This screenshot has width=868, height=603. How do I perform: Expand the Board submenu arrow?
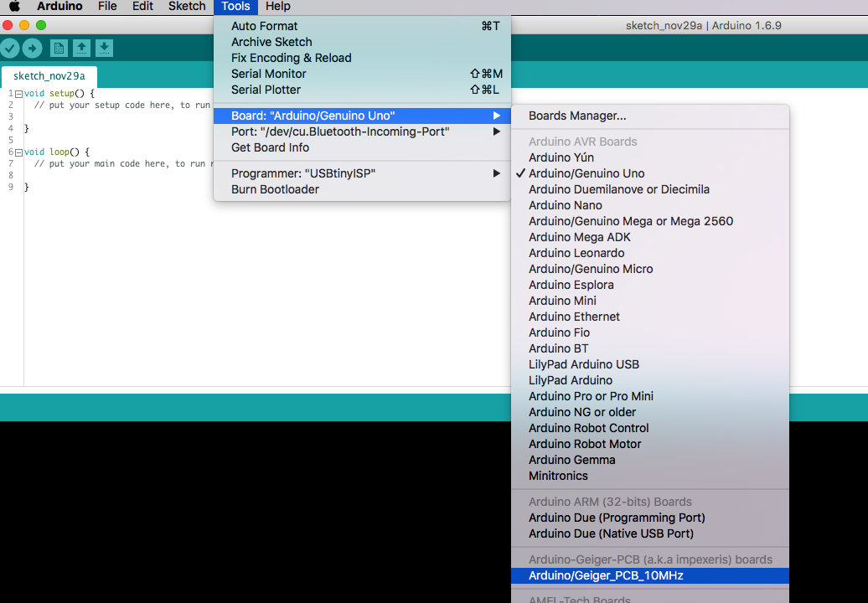pyautogui.click(x=497, y=116)
